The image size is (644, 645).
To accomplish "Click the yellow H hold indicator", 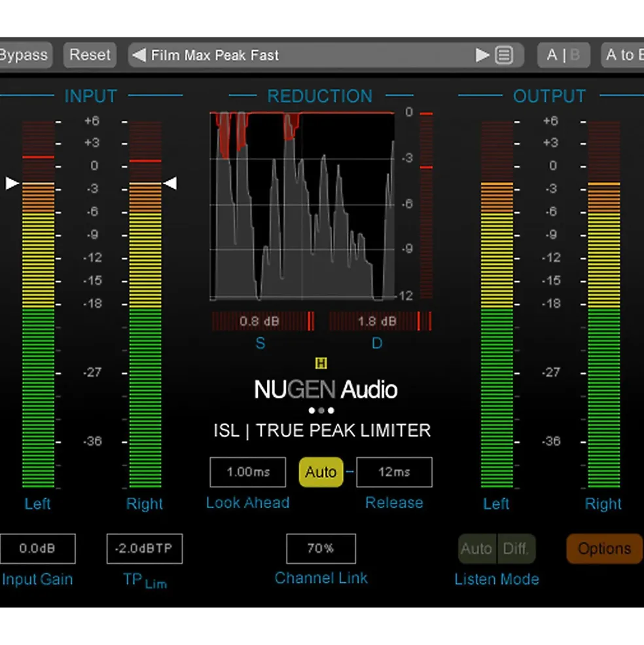I will pos(321,363).
